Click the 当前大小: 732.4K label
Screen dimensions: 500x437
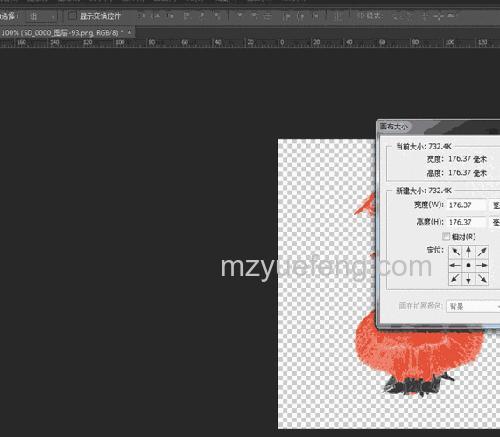[x=424, y=146]
